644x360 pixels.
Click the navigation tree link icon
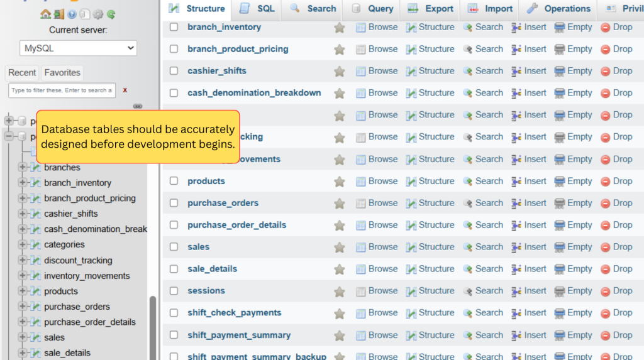coord(138,106)
